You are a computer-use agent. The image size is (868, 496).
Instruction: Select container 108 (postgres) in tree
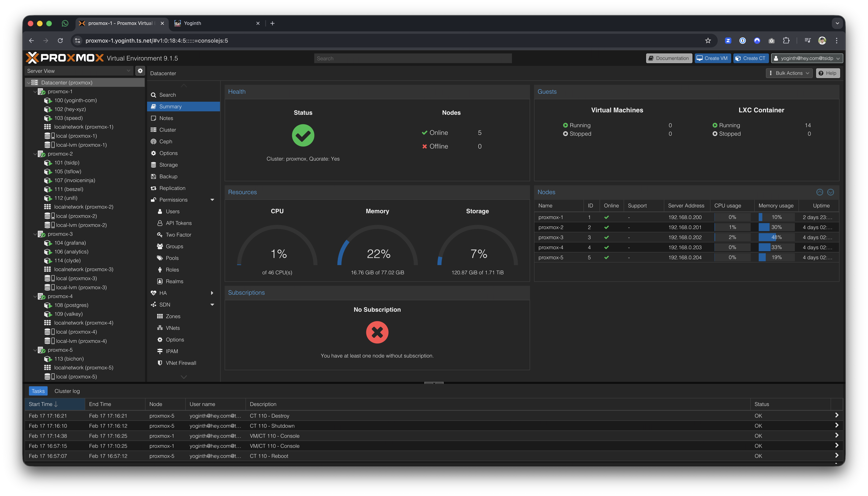point(71,305)
